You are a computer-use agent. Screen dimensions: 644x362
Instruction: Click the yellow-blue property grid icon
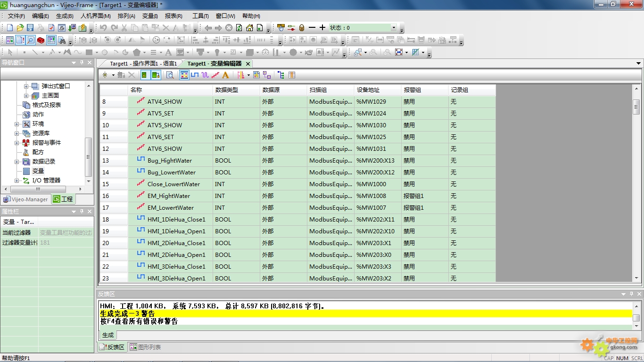[256, 75]
